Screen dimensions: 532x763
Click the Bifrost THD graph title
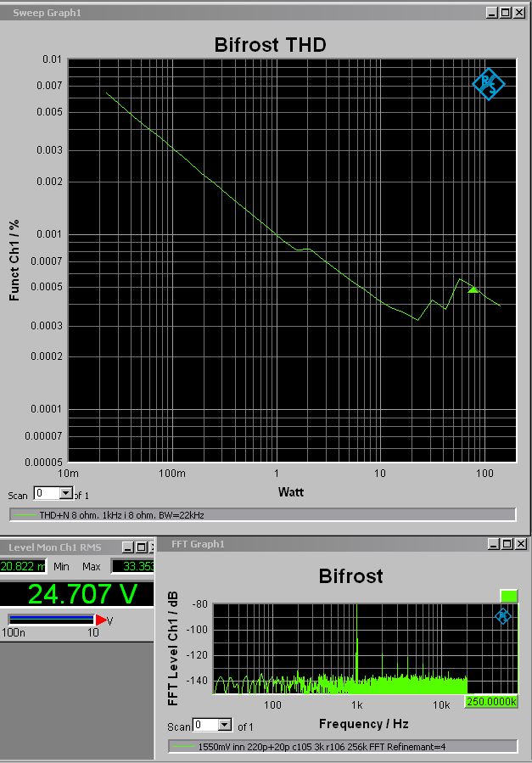(271, 45)
